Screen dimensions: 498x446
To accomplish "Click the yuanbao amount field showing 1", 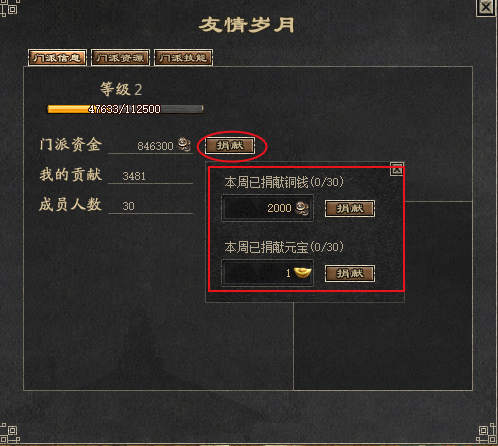I will (268, 273).
